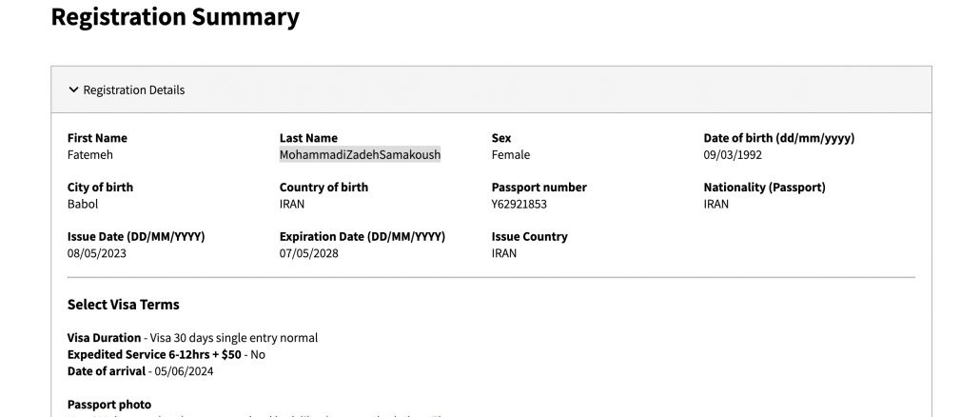Click IRAN under Country of birth
Image resolution: width=980 pixels, height=417 pixels.
point(292,205)
